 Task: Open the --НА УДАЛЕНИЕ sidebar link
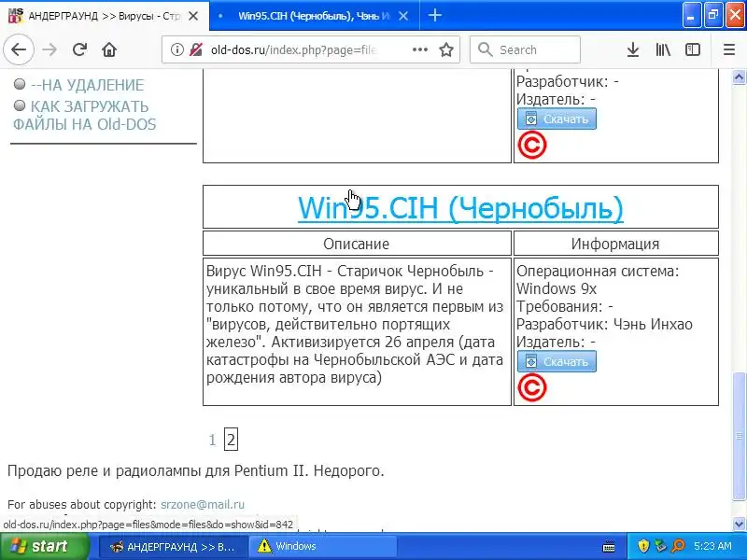coord(87,85)
